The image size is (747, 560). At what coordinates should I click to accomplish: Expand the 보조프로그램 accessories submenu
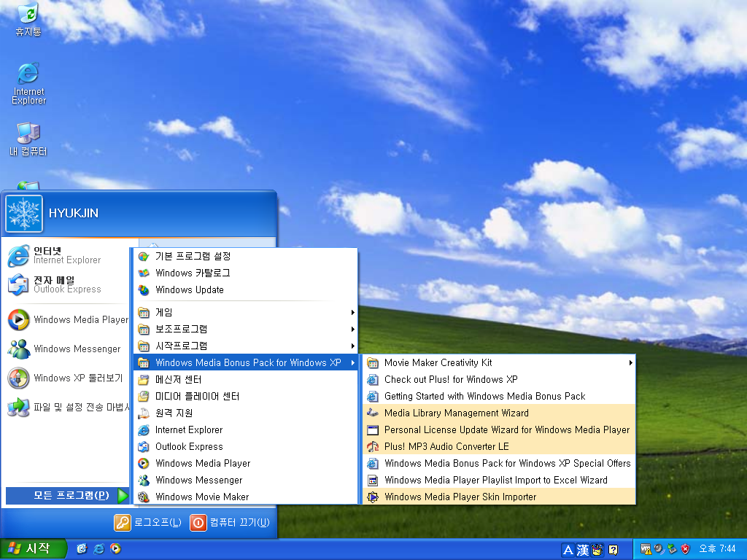(x=246, y=329)
